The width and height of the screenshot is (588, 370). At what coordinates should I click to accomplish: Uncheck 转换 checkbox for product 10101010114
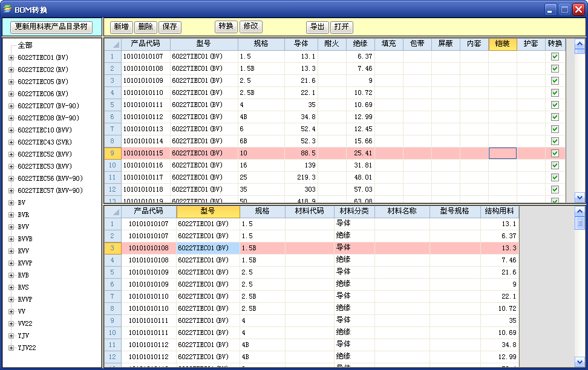(x=555, y=141)
